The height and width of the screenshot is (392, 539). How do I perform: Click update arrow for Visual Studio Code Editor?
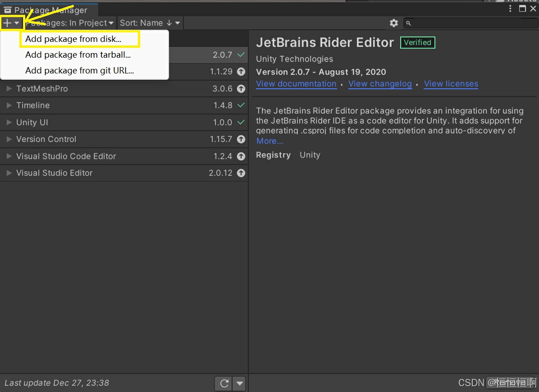click(241, 156)
